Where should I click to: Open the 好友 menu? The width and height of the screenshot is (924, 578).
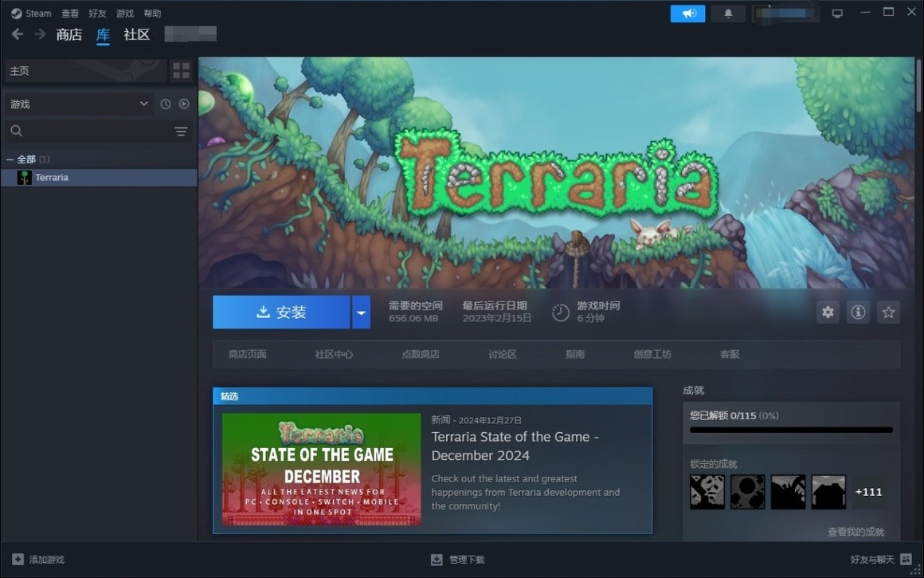coord(97,13)
